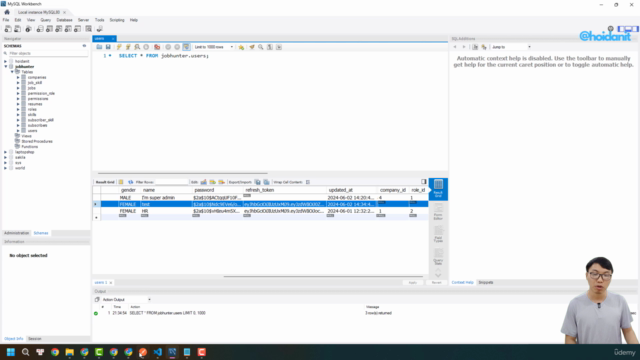
Task: Click the Create new view toolbar icon
Action: (58, 29)
